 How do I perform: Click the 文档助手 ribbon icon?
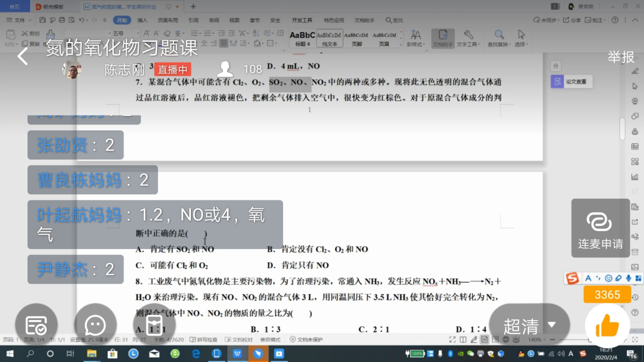[443, 38]
